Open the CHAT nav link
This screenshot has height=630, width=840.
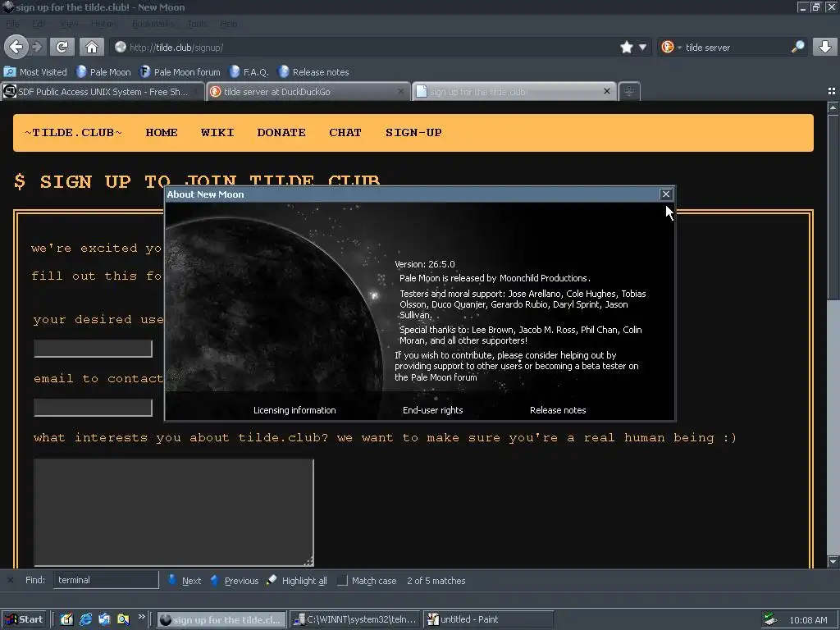coord(345,132)
